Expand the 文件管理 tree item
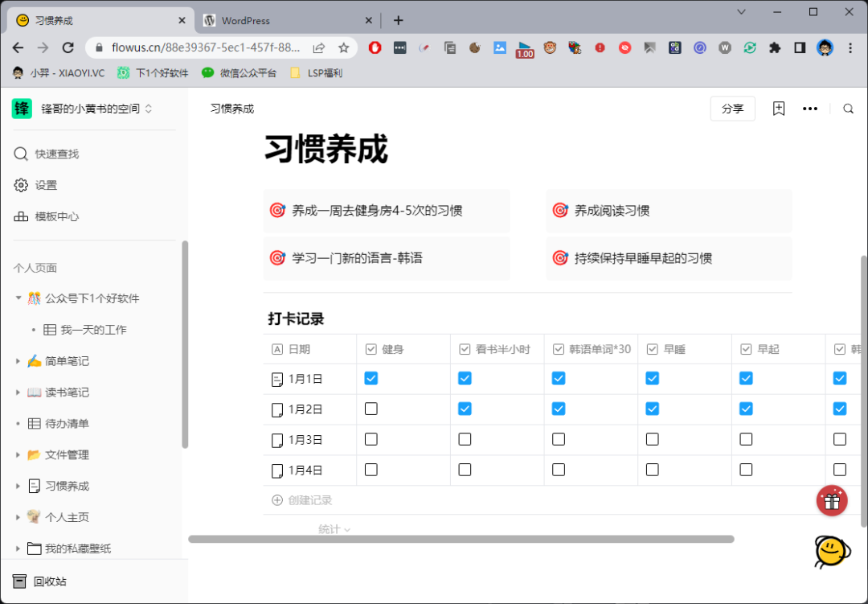The image size is (868, 604). click(18, 455)
